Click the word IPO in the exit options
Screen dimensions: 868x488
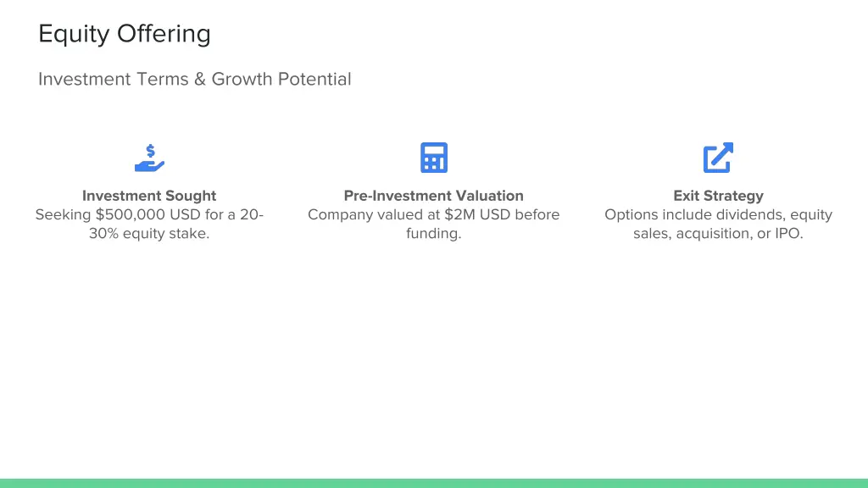tap(789, 234)
